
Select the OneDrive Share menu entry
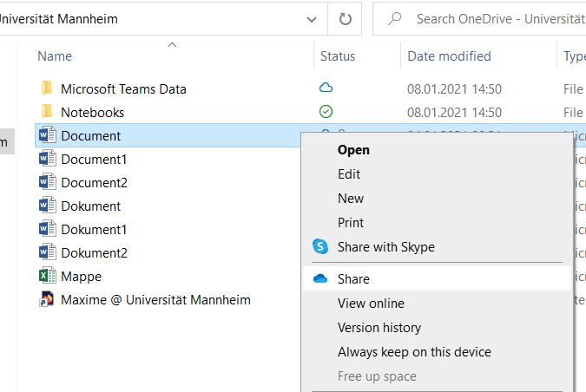(437, 278)
